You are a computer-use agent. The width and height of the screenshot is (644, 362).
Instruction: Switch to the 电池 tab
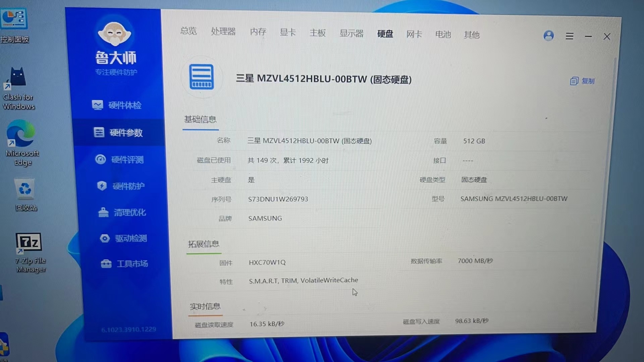[443, 35]
